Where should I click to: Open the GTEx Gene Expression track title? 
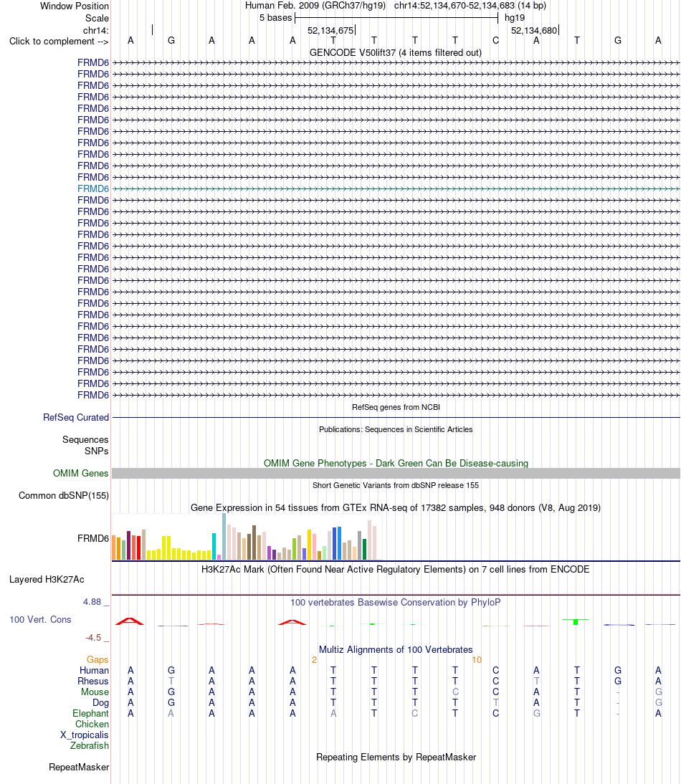tap(396, 507)
